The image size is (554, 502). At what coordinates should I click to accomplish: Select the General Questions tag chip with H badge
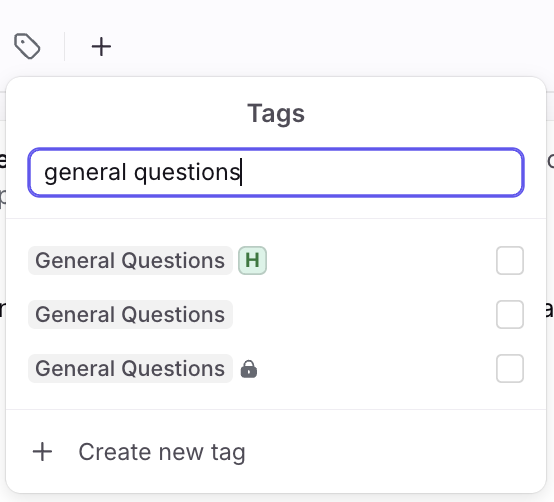130,260
